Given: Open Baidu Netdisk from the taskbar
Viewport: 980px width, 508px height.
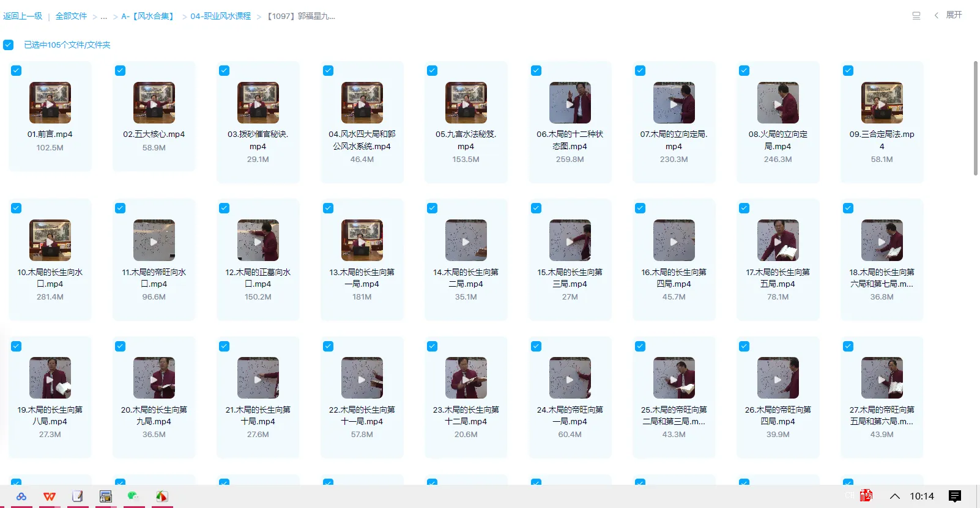Looking at the screenshot, I should coord(21,496).
